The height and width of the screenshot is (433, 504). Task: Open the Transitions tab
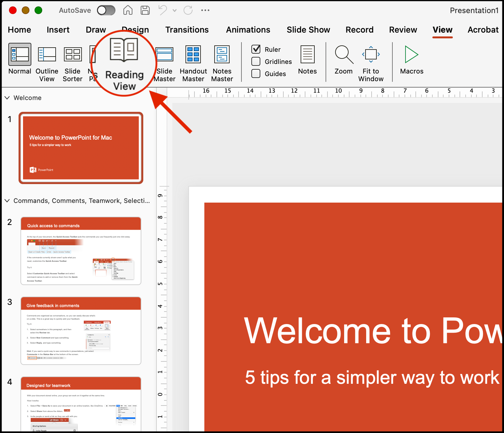187,30
